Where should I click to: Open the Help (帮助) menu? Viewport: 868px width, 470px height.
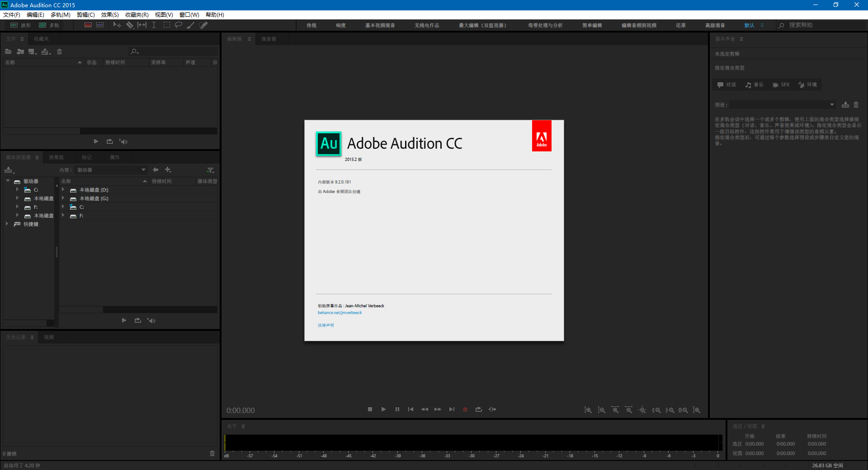215,14
